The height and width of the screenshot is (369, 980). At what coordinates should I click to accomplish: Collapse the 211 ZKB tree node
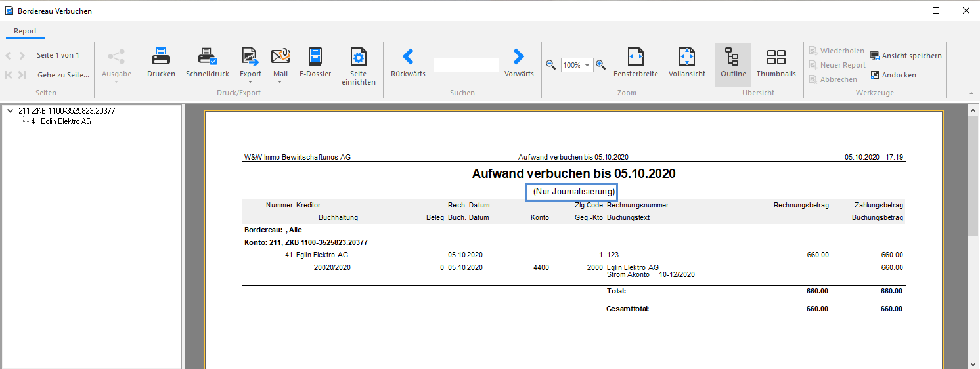pyautogui.click(x=10, y=111)
